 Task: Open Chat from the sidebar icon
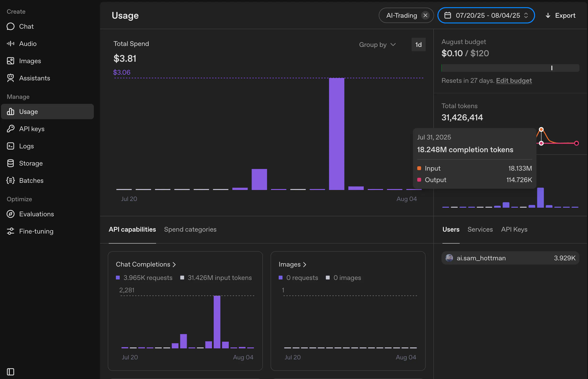click(10, 26)
